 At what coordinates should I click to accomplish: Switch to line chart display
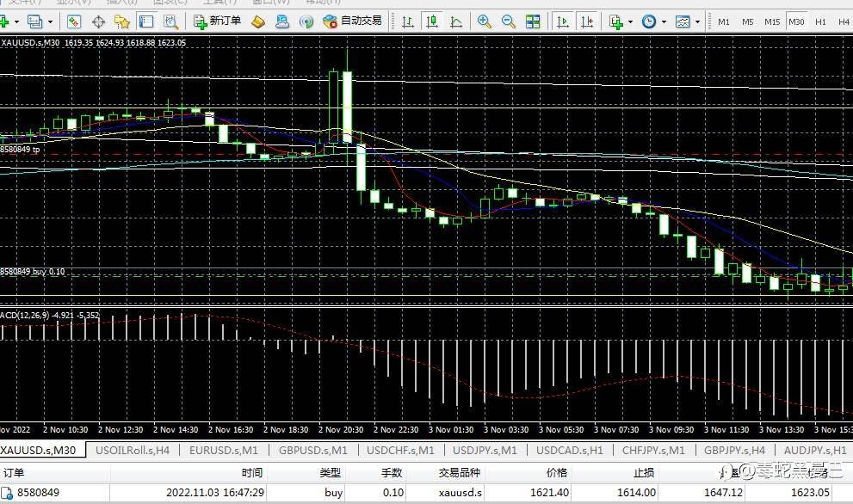[x=454, y=21]
